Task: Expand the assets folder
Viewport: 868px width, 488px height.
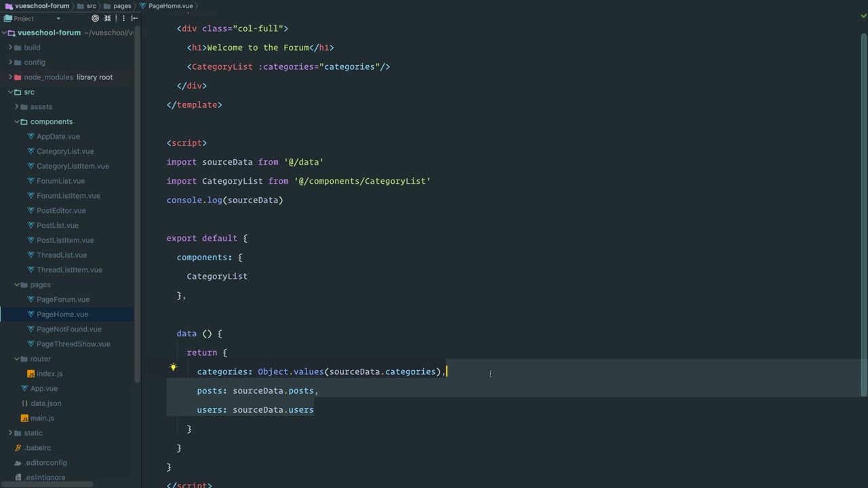Action: [x=16, y=107]
